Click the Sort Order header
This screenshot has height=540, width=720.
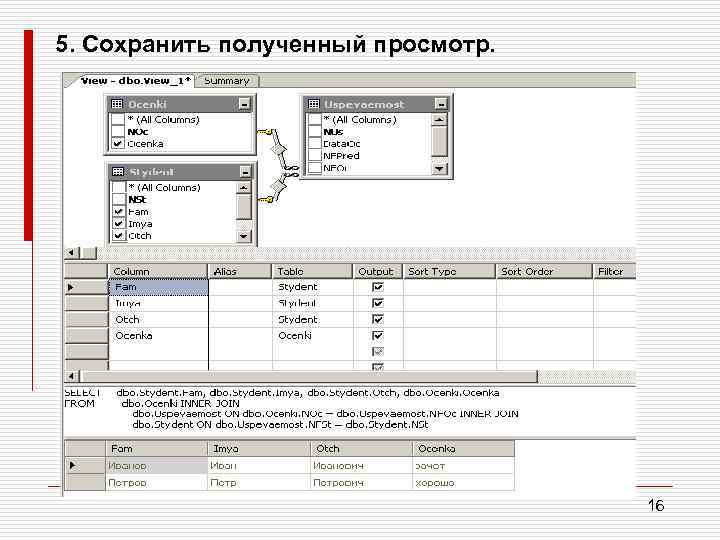(545, 271)
